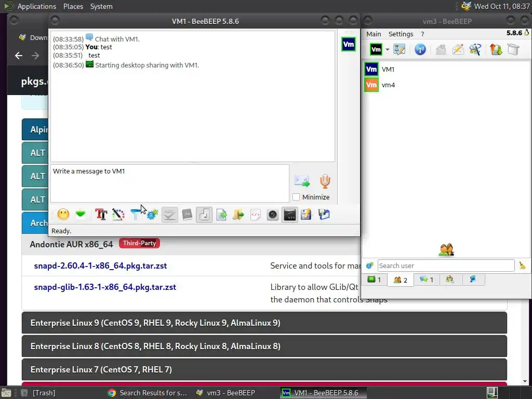Select user VM1 in the user list
Screen dimensions: 532x399
point(446,69)
